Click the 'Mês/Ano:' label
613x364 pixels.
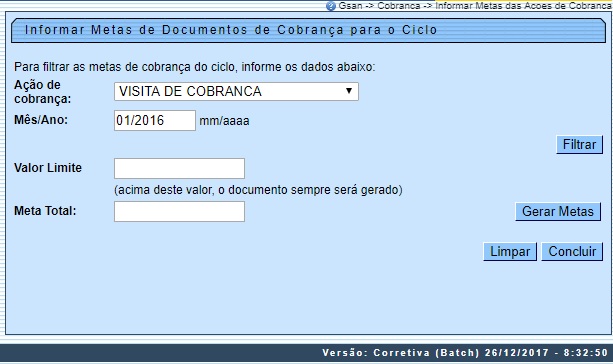(x=41, y=120)
